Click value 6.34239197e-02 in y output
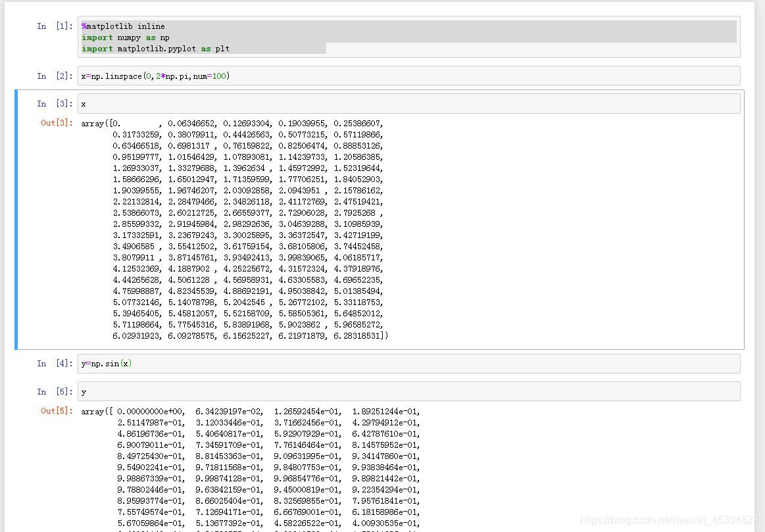This screenshot has height=532, width=765. 228,412
